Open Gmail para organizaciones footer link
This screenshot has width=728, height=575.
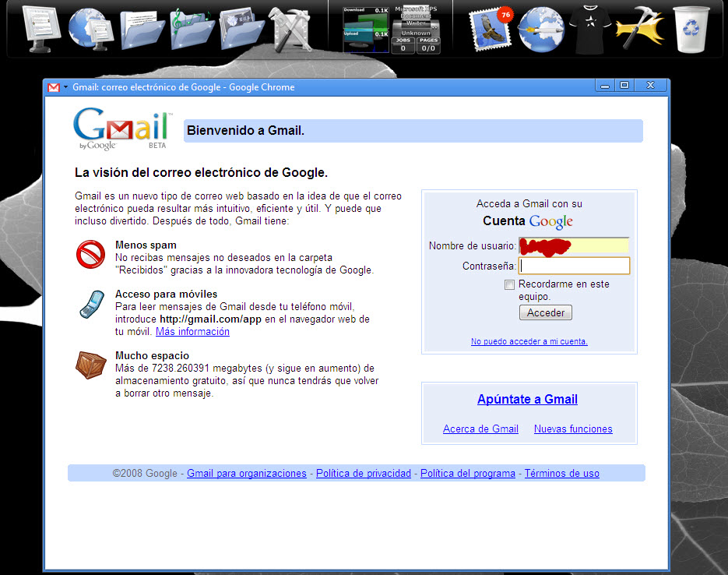coord(247,473)
